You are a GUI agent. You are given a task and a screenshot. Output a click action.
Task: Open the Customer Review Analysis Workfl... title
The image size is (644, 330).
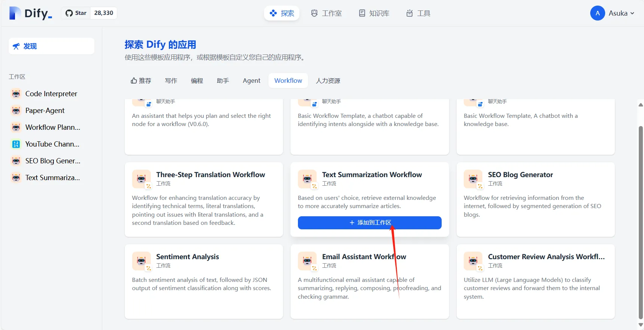tap(546, 257)
